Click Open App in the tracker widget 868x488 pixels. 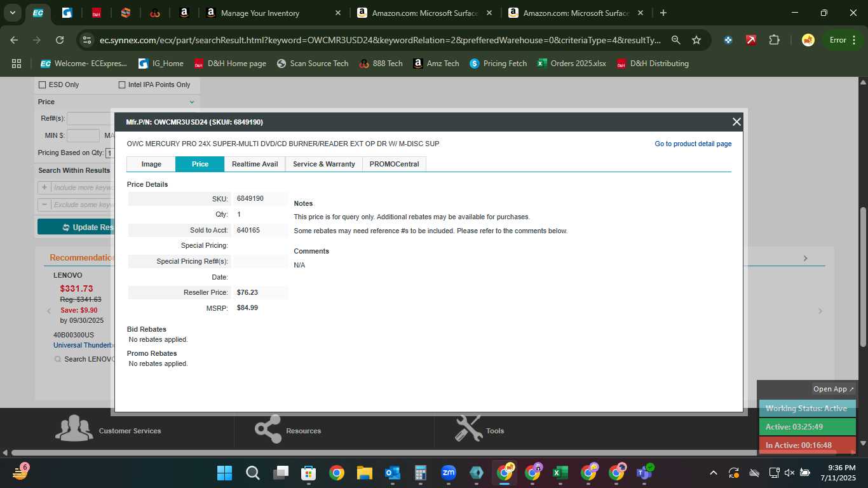click(834, 389)
